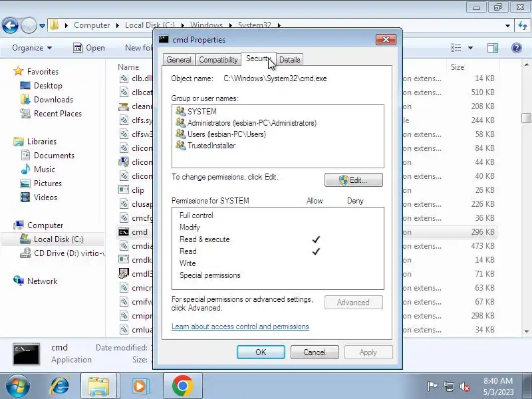This screenshot has height=399, width=532.
Task: Close the cmd Properties dialog
Action: (x=386, y=39)
